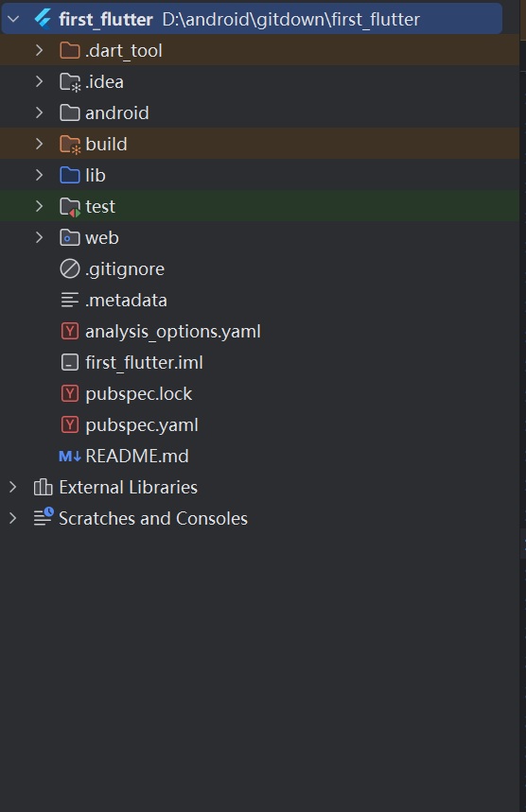Click the README.md markdown icon
This screenshot has width=526, height=812.
(x=69, y=457)
